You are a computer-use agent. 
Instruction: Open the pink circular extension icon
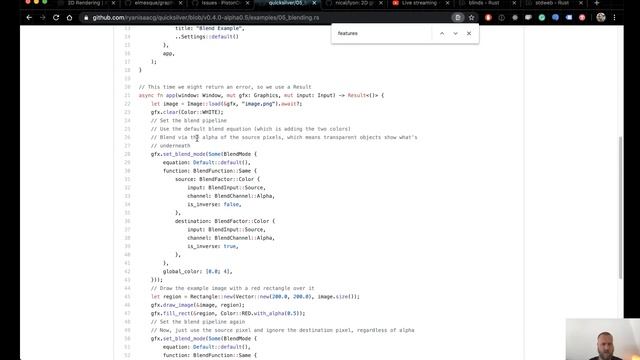(x=582, y=18)
